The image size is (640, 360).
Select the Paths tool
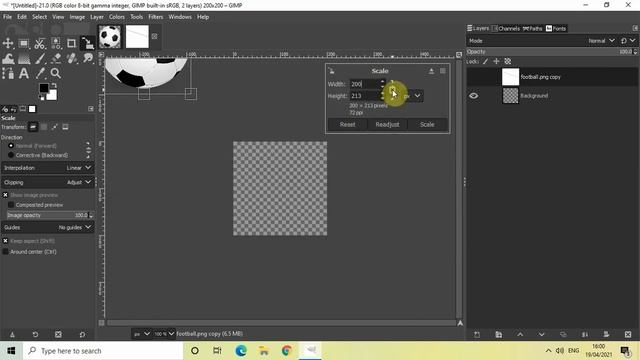tap(8, 73)
